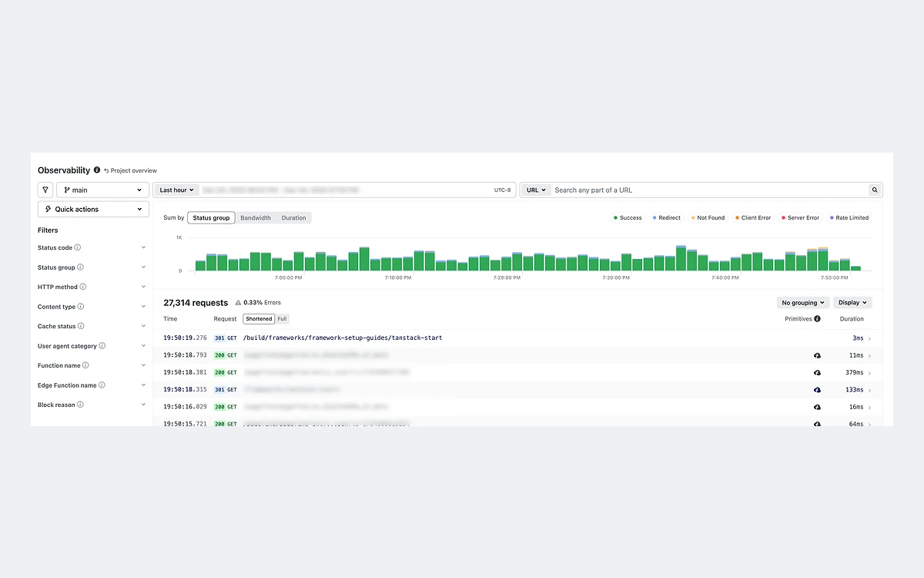
Task: Click the Duration column header
Action: tap(852, 319)
